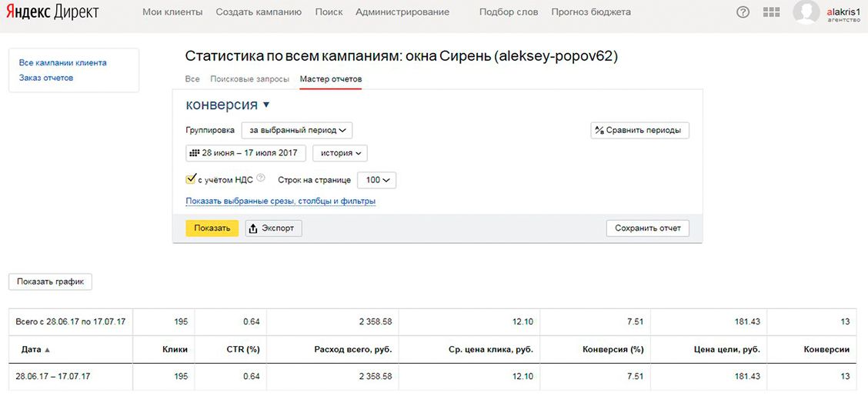The image size is (868, 396).
Task: Click «Сравнить периоды» button
Action: [x=639, y=131]
